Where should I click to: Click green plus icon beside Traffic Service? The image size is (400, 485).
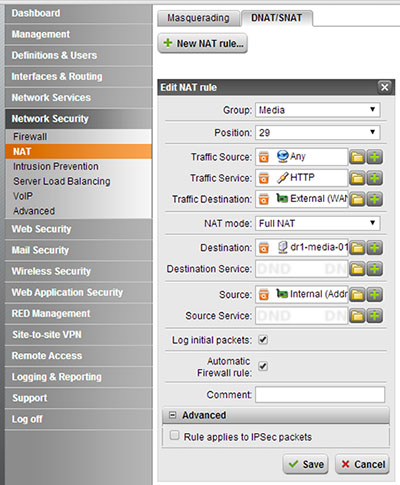pos(375,178)
